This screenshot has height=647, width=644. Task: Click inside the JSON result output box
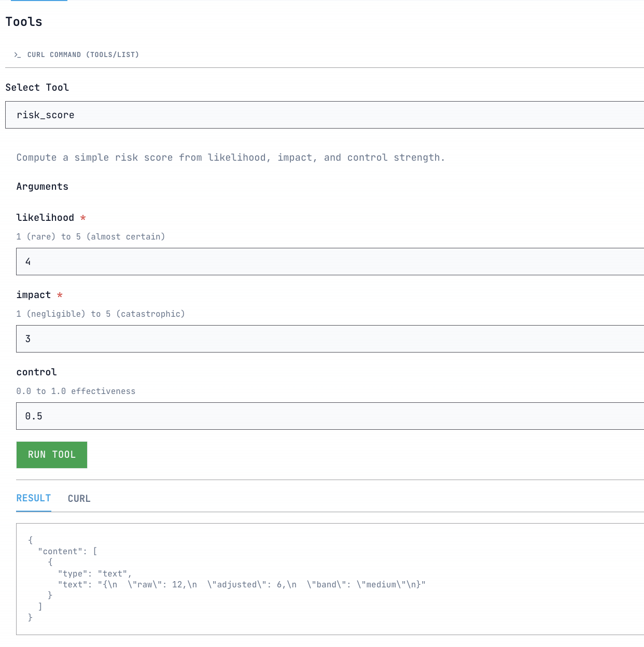(330, 579)
